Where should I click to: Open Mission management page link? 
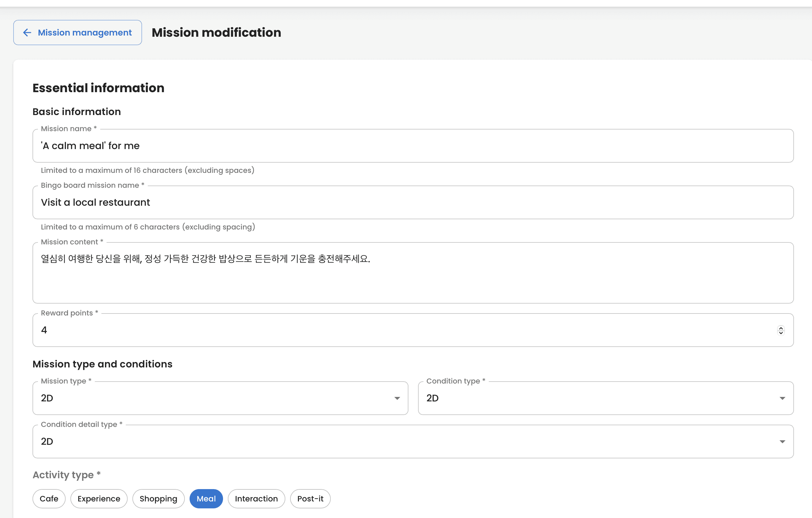tap(84, 33)
